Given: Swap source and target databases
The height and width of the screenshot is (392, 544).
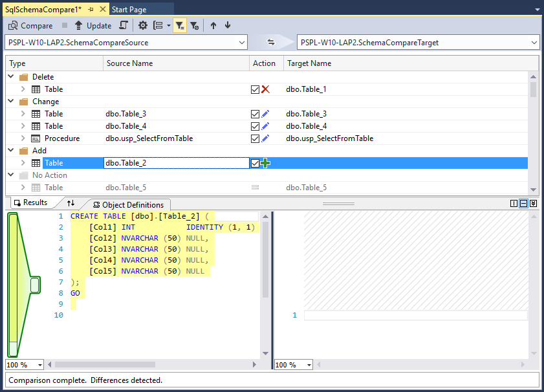Looking at the screenshot, I should point(271,42).
